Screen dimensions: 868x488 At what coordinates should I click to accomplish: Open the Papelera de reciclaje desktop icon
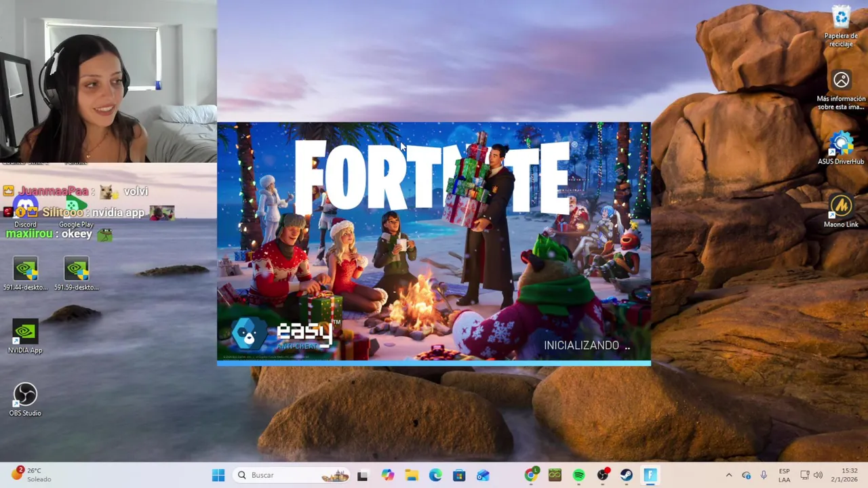(x=841, y=27)
